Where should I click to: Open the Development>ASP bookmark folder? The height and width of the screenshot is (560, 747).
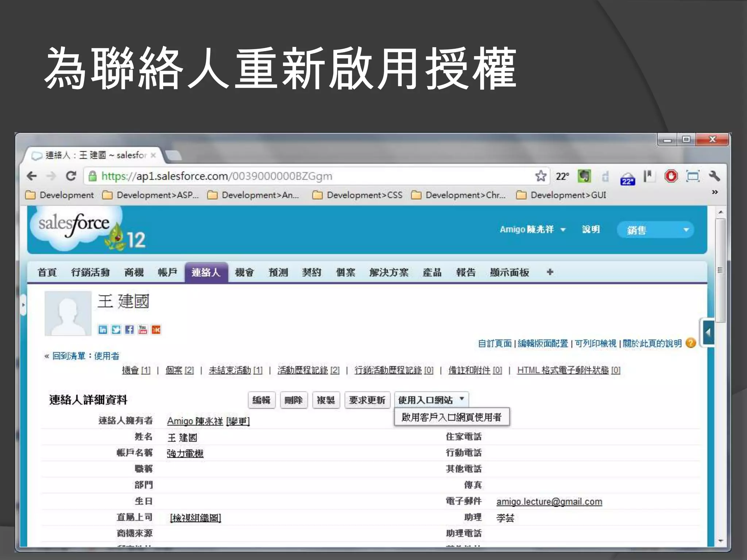(151, 195)
